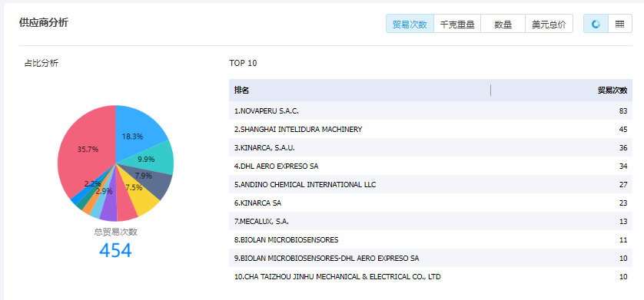This screenshot has width=644, height=300.
Task: Select the DHL AERO EXPRESO SA row
Action: [x=430, y=166]
